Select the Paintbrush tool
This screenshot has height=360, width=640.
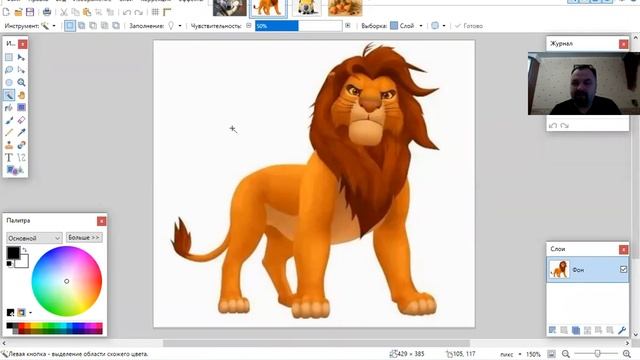coord(9,120)
